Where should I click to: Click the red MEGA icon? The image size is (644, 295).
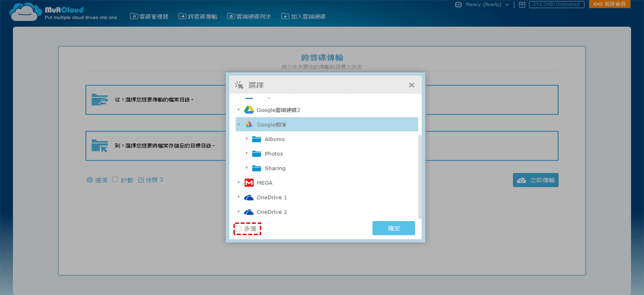tap(249, 183)
